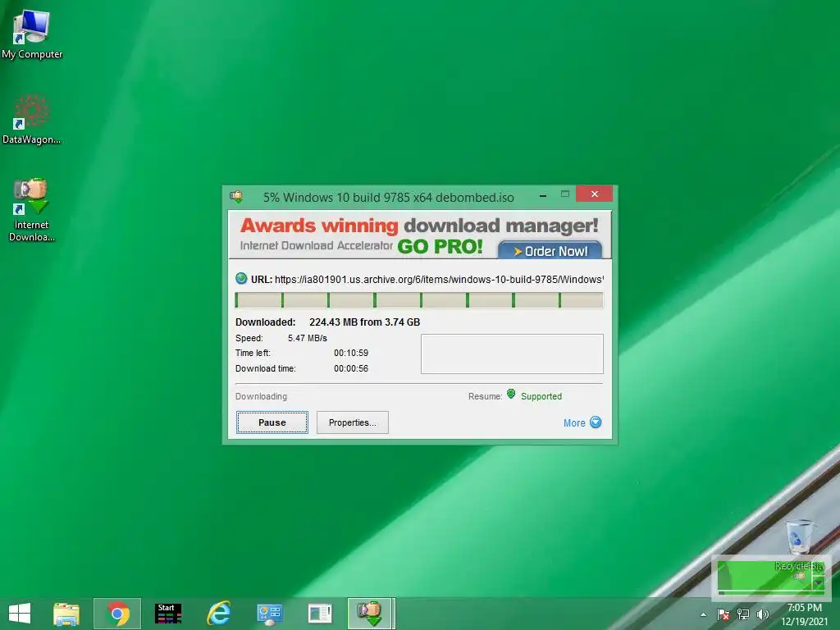Viewport: 840px width, 630px height.
Task: Click the GO PRO! advertisement text
Action: pos(440,246)
